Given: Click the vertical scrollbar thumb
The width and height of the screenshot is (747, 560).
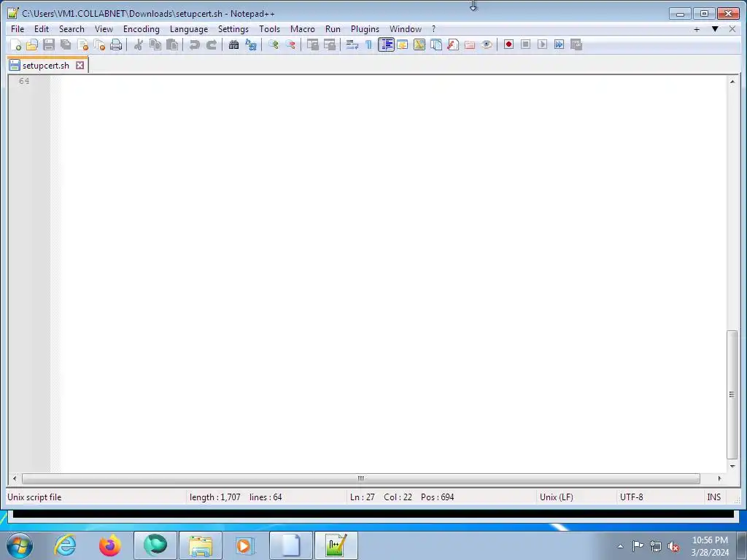Looking at the screenshot, I should [x=732, y=394].
